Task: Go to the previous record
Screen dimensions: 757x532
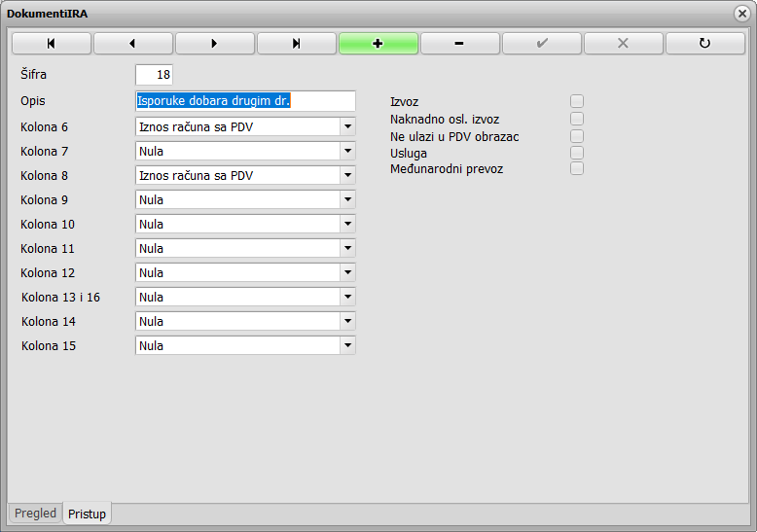Action: click(x=132, y=44)
